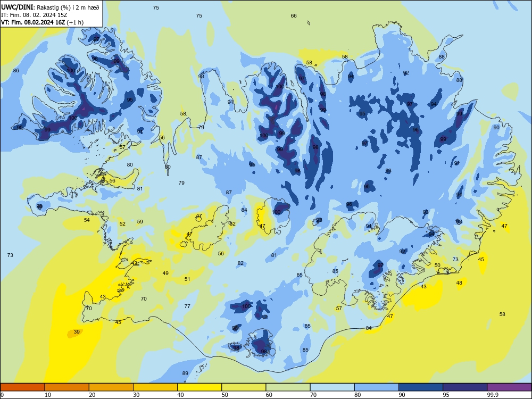Click the map value '39' in the orange patch
This screenshot has height=399, width=532.
(x=77, y=332)
